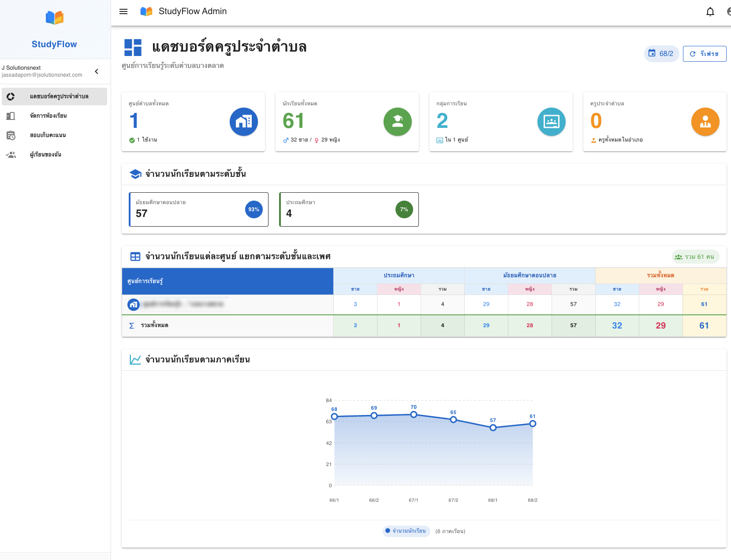Toggle the จำนวนนักเรียน chart legend
Viewport: 731px width, 560px height.
(406, 531)
